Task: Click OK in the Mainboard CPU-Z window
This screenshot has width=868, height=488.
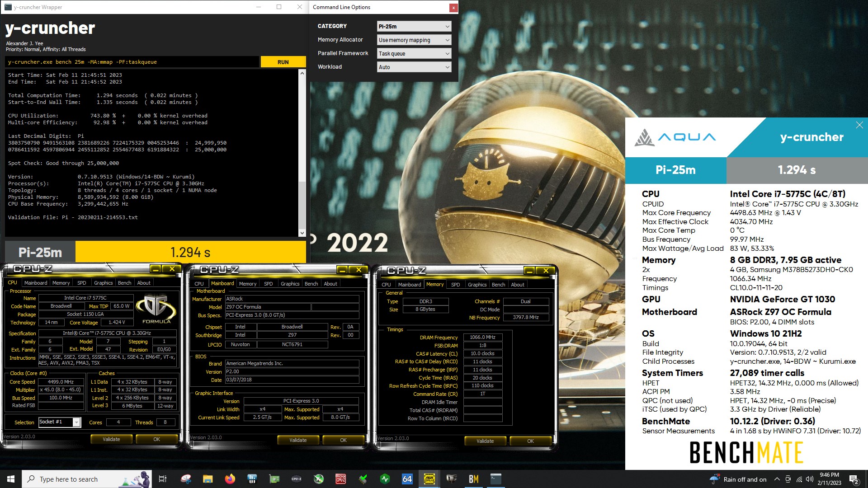Action: point(343,440)
